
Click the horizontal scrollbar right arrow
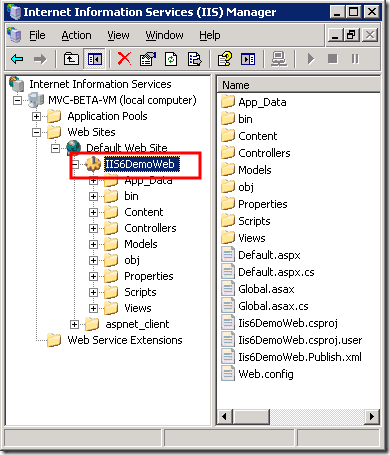coord(372,416)
